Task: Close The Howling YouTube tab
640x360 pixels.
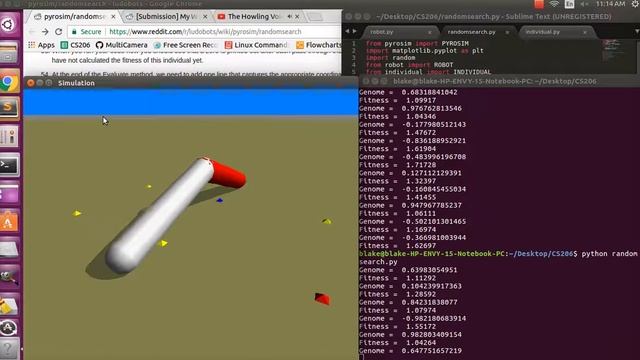Action: 297,16
